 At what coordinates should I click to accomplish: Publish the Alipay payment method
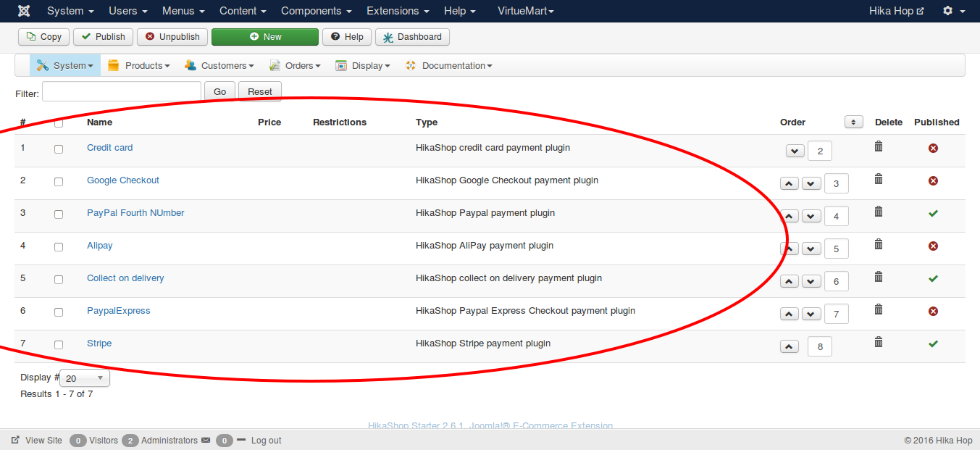pos(933,246)
